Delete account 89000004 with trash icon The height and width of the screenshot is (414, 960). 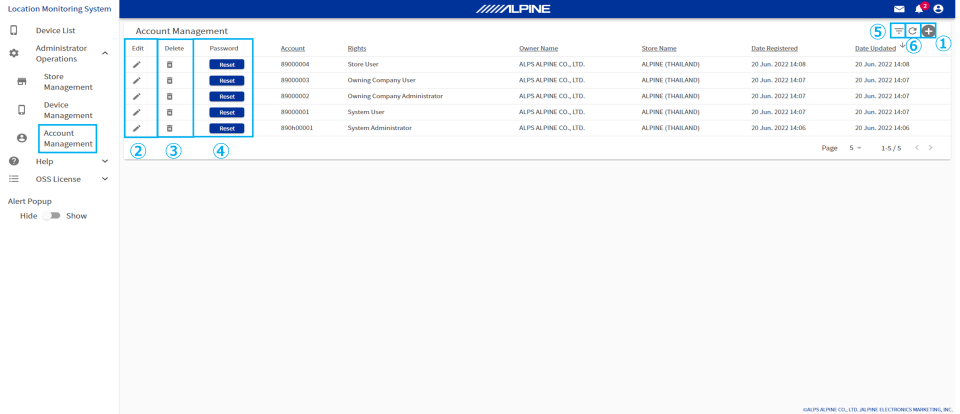click(170, 64)
